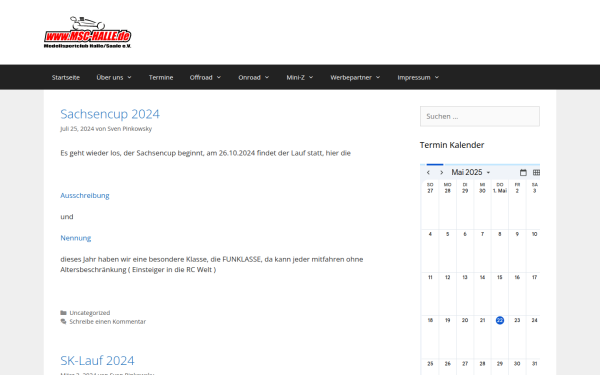600x375 pixels.
Task: Select May 10 in the calendar
Action: tap(534, 234)
